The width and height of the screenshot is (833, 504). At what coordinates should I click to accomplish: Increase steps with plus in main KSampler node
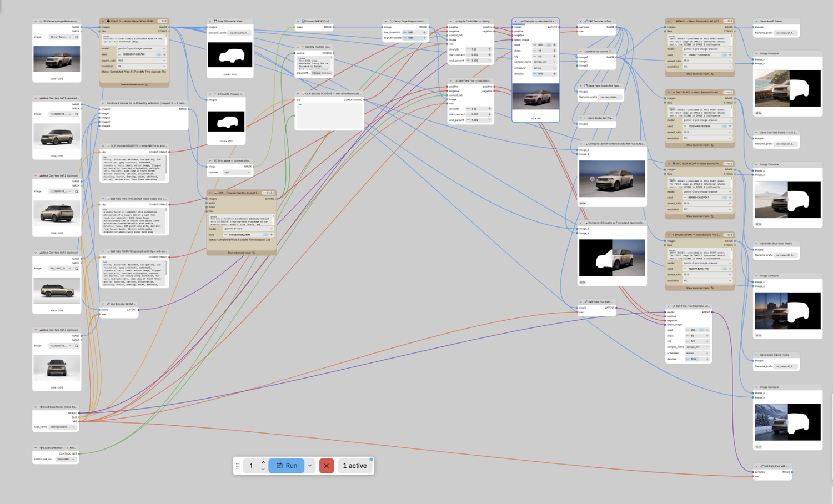(x=554, y=51)
